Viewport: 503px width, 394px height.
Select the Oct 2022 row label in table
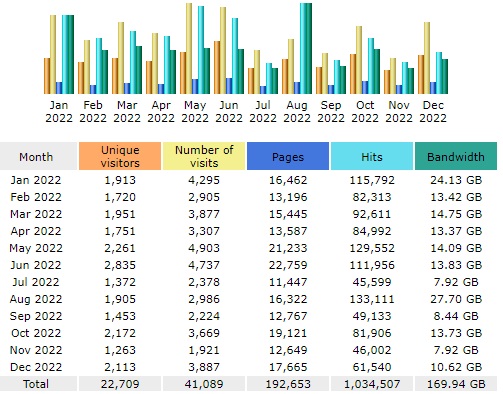coord(36,333)
